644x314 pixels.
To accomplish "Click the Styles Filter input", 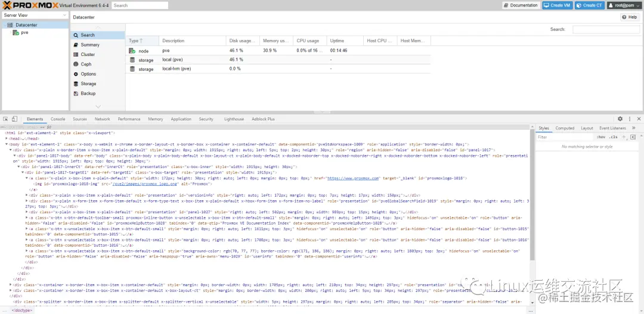I will (x=566, y=137).
